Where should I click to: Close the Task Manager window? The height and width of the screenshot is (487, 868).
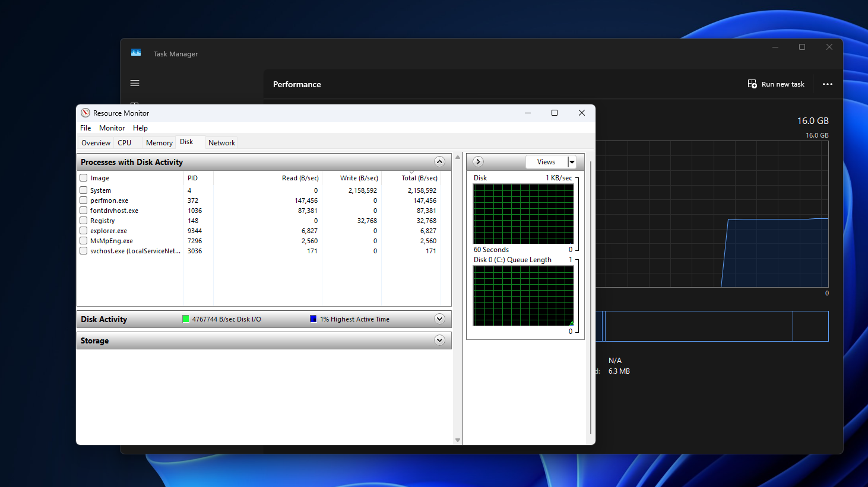click(x=829, y=47)
